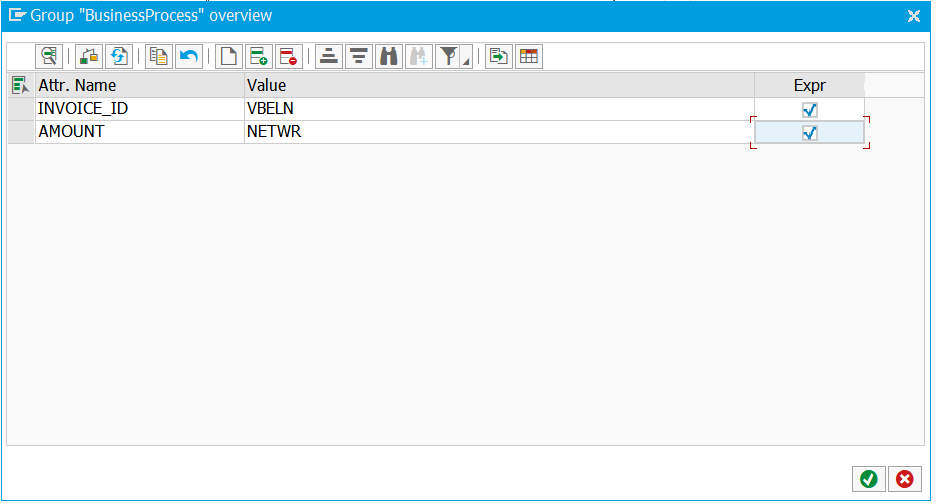Toggle Expr checkbox for AMOUNT row
The image size is (936, 504).
pyautogui.click(x=810, y=133)
